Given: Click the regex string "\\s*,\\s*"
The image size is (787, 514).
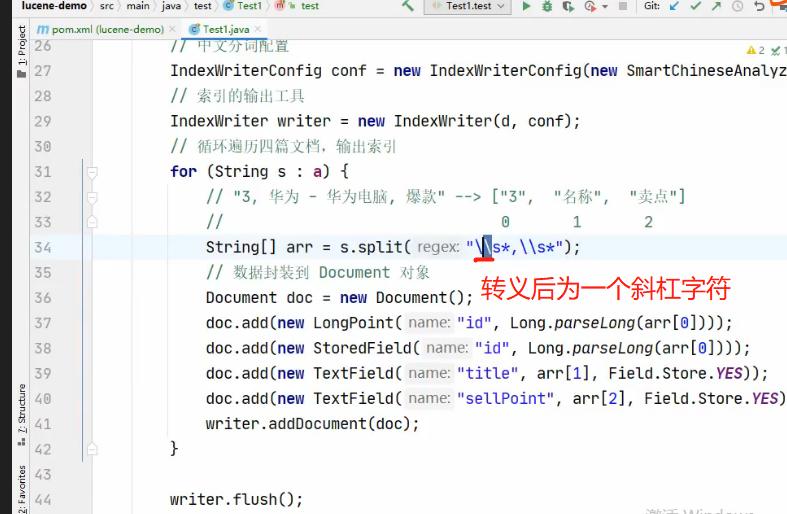Looking at the screenshot, I should tap(514, 247).
